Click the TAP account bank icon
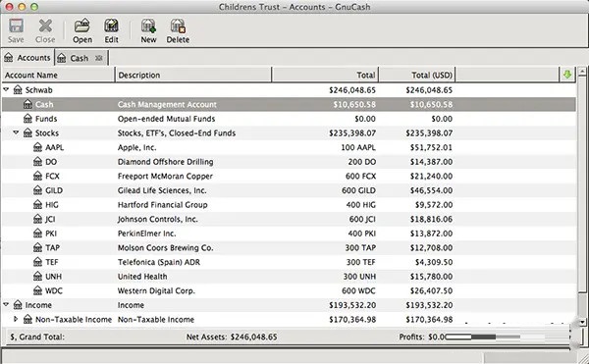This screenshot has width=589, height=364. point(37,247)
